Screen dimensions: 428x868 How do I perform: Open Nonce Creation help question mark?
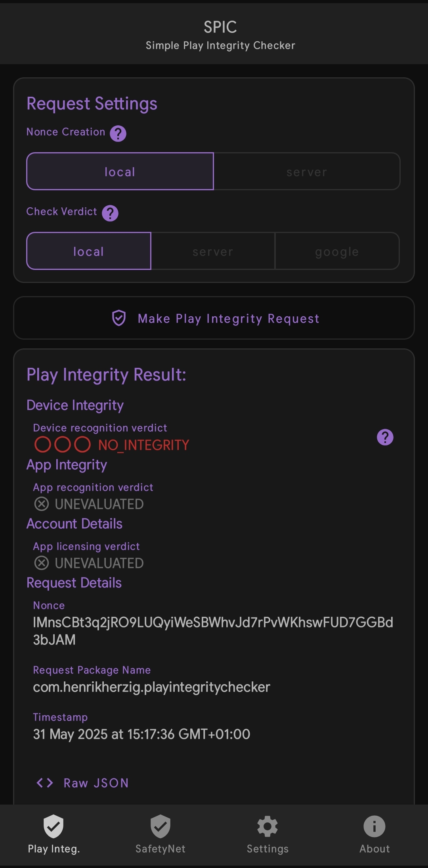[118, 134]
